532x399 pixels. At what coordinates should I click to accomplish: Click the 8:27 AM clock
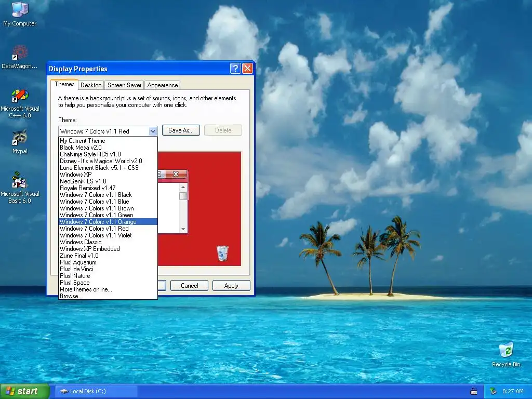513,391
